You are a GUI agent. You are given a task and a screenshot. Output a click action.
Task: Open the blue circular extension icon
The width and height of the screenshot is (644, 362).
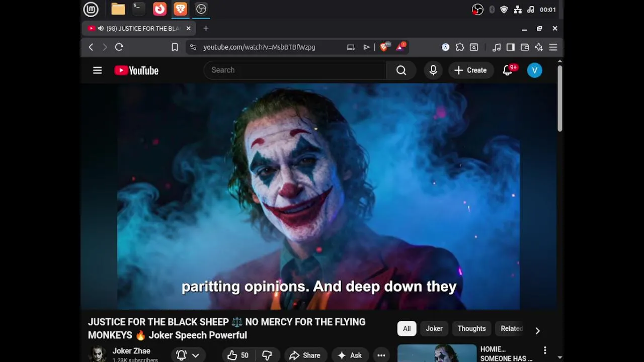pos(445,47)
